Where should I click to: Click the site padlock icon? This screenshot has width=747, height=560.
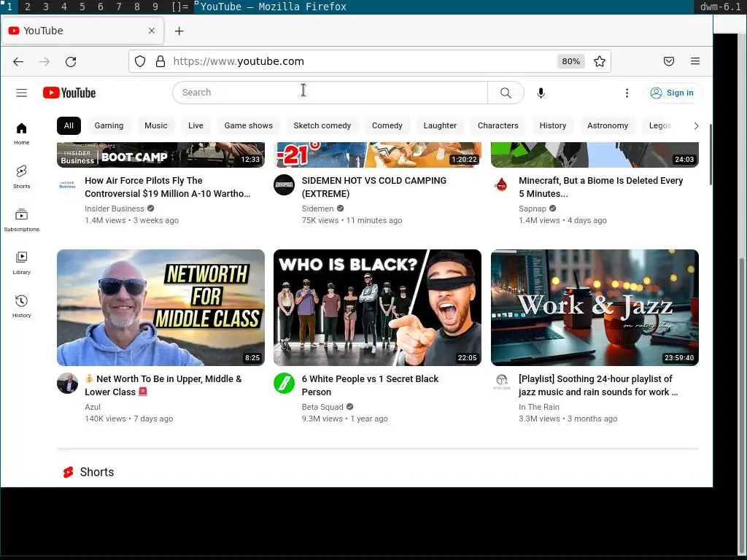point(160,61)
